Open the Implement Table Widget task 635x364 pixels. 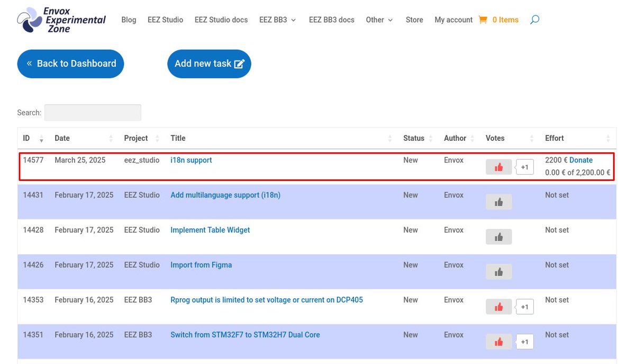[210, 230]
